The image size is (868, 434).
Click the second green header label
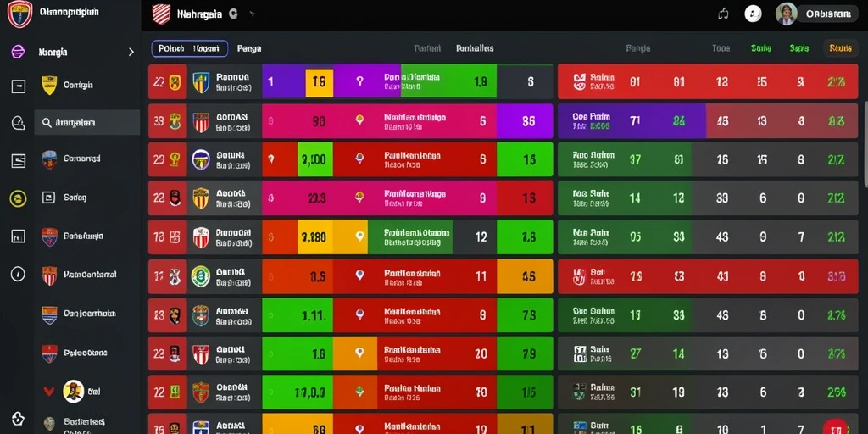[x=799, y=48]
